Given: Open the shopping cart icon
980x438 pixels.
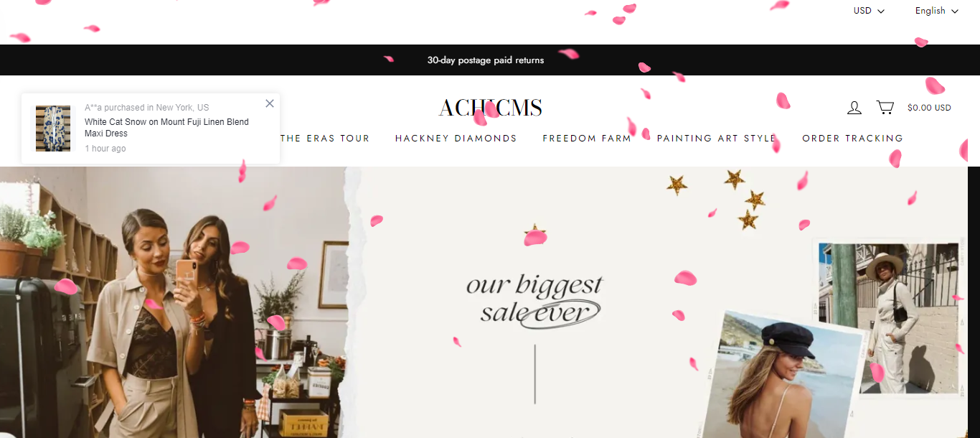Looking at the screenshot, I should [x=885, y=108].
